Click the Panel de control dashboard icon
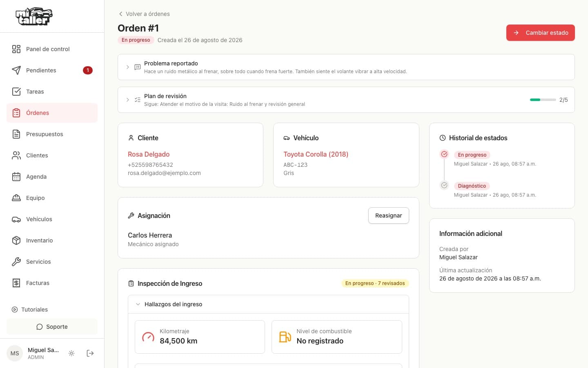The height and width of the screenshot is (368, 588). [x=16, y=49]
